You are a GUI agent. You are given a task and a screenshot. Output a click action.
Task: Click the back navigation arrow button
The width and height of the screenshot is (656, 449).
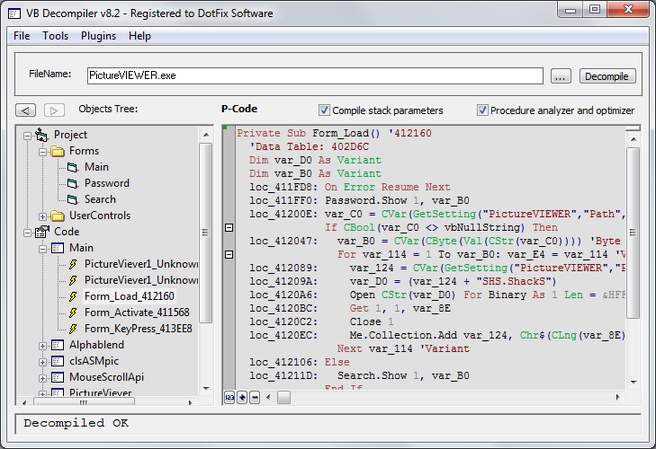pos(26,110)
